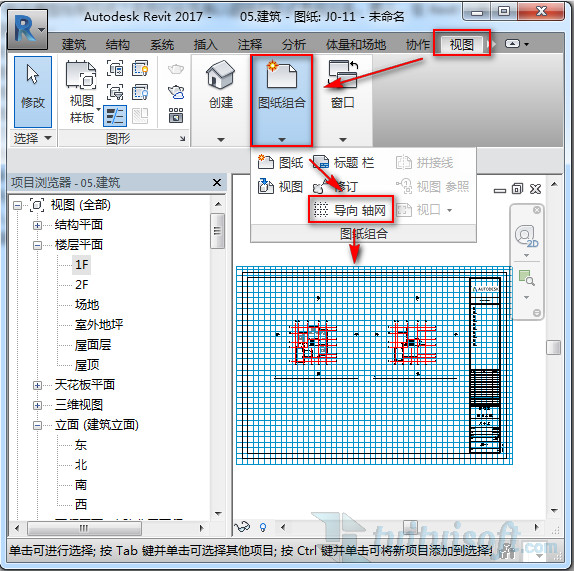This screenshot has height=571, width=574.
Task: Toggle the glasses icon in the view bar
Action: tap(242, 527)
